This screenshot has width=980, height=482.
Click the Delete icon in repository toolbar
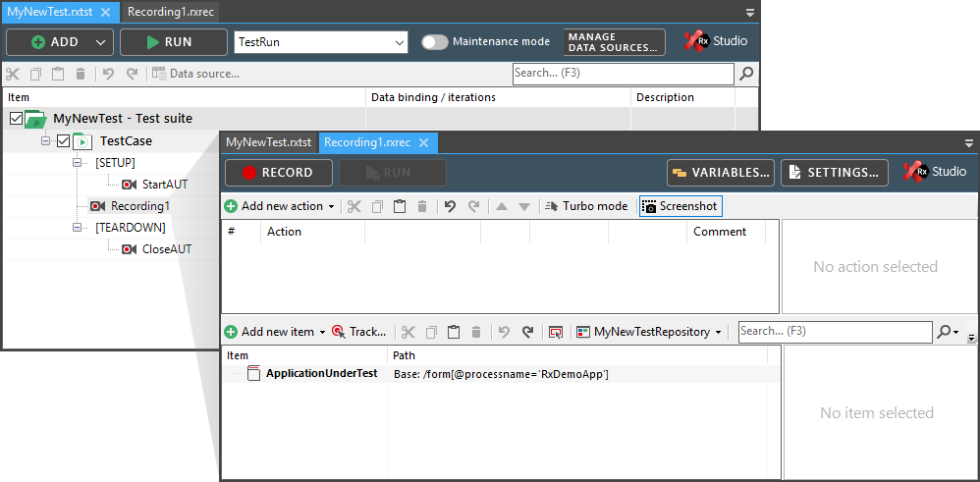[x=475, y=332]
